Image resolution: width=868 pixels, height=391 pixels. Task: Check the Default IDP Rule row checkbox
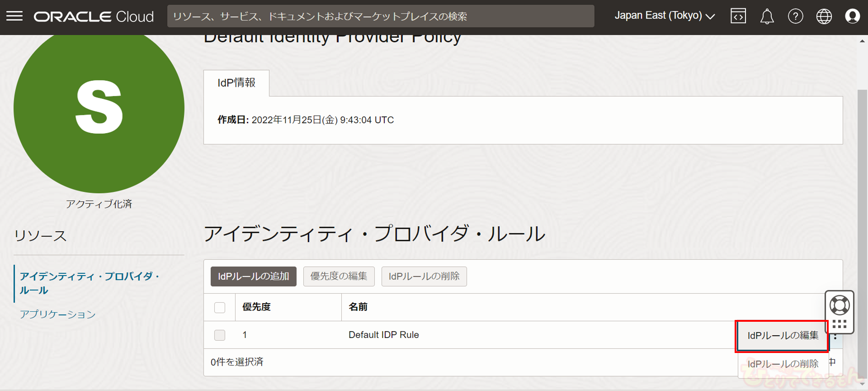[220, 335]
